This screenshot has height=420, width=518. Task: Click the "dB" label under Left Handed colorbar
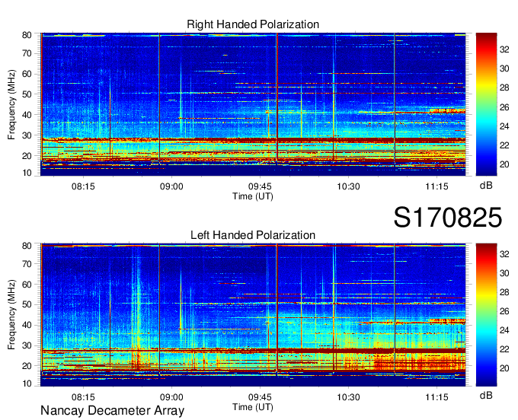coord(486,395)
